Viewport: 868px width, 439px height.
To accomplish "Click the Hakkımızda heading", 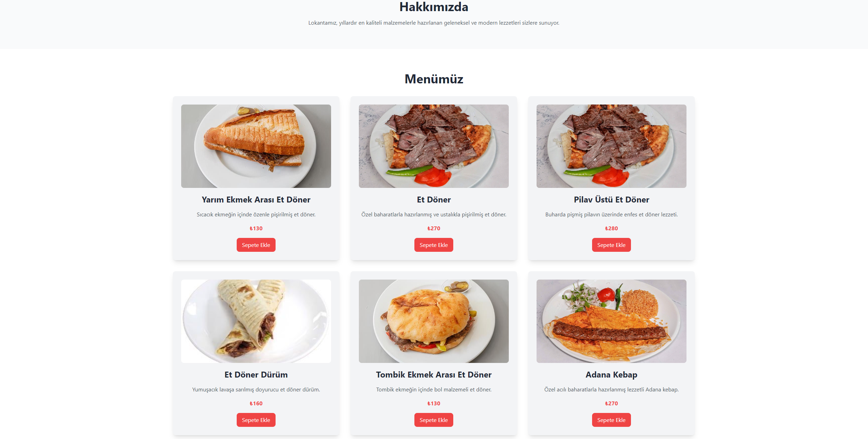I will [434, 7].
